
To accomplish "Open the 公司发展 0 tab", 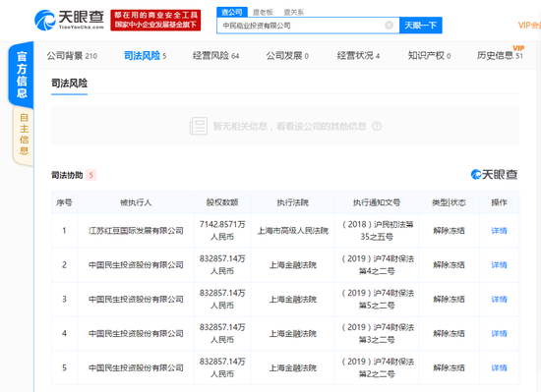I will [x=287, y=55].
